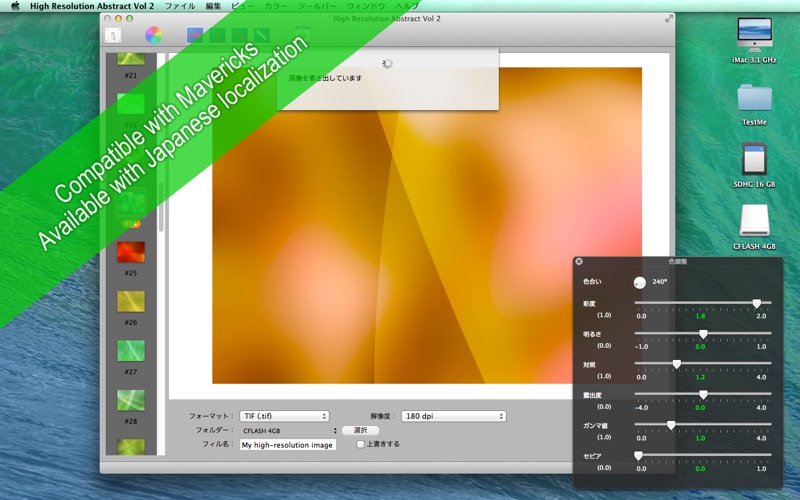Select thumbnail #21 in the sidebar
800x500 pixels.
[131, 59]
